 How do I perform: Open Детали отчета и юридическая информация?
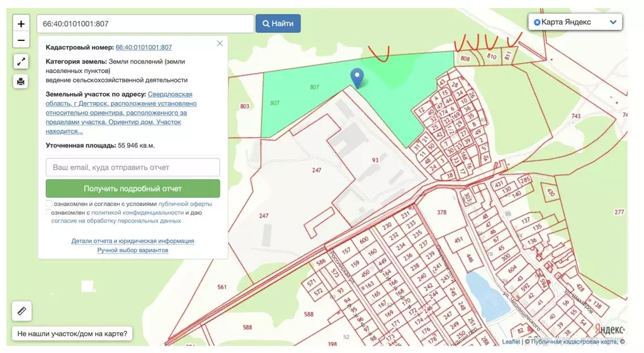(x=133, y=241)
